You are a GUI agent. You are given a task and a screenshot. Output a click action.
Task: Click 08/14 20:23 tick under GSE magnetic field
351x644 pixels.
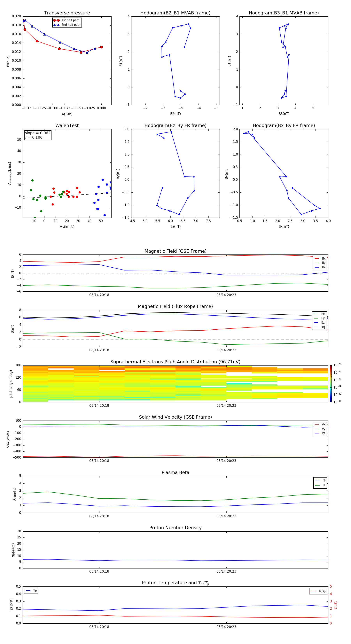(x=226, y=295)
